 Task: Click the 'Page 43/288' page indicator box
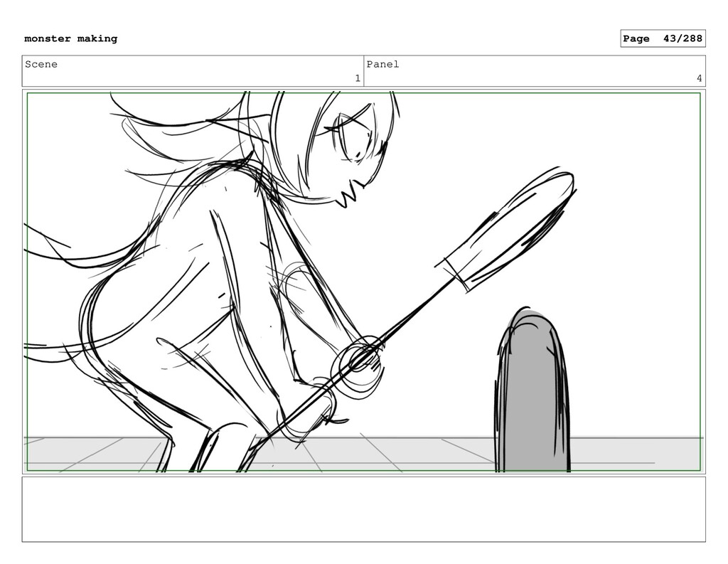pos(663,38)
